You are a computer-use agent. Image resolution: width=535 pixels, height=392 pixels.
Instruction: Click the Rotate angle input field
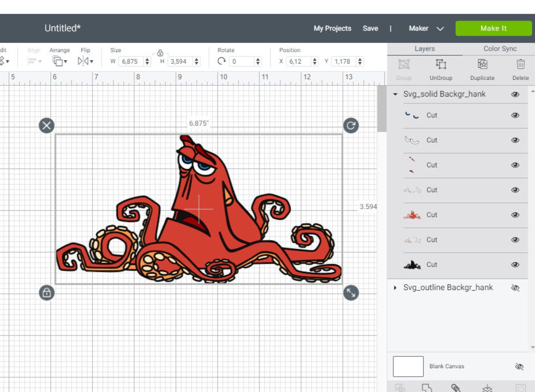click(242, 61)
